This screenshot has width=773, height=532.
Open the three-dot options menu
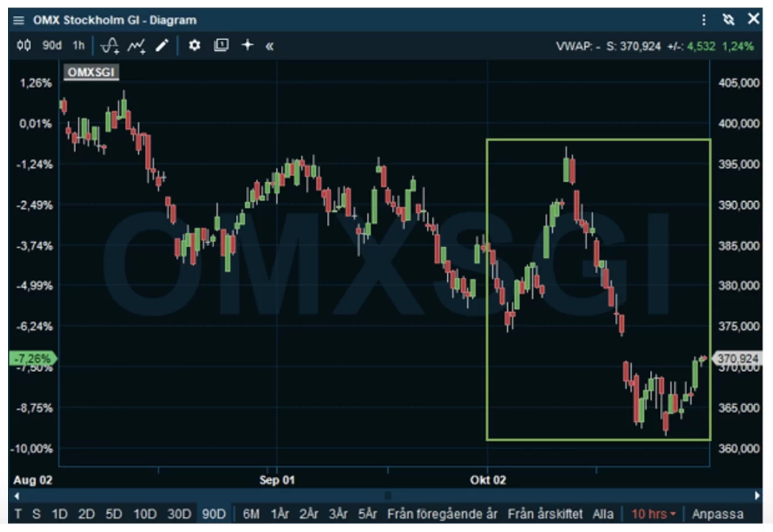coord(704,20)
